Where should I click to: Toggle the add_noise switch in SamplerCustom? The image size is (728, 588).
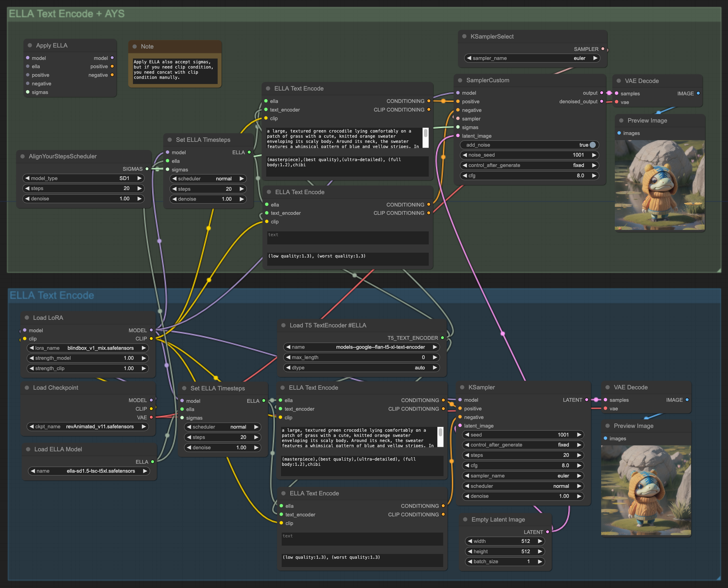click(x=592, y=145)
